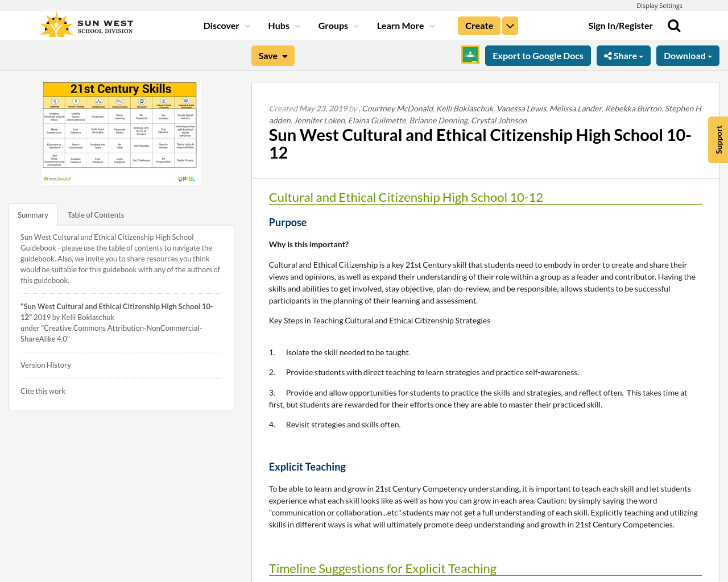The width and height of the screenshot is (728, 582).
Task: Share via the Google Classroom icon
Action: point(470,56)
